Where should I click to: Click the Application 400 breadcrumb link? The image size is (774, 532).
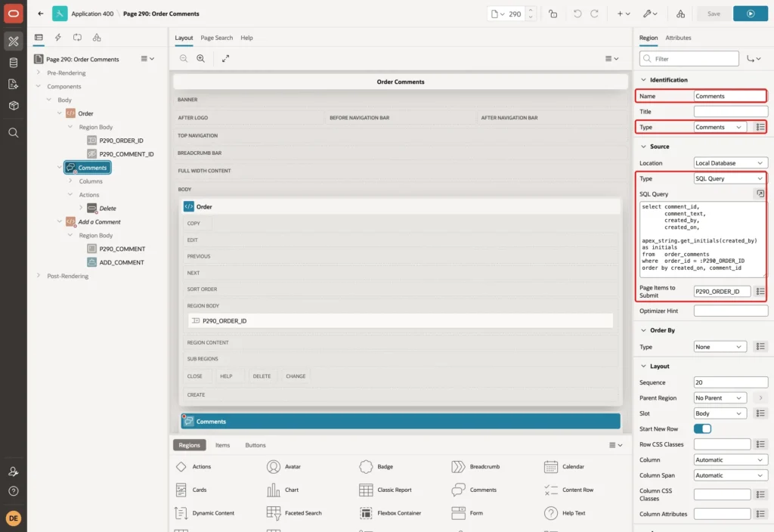coord(92,14)
